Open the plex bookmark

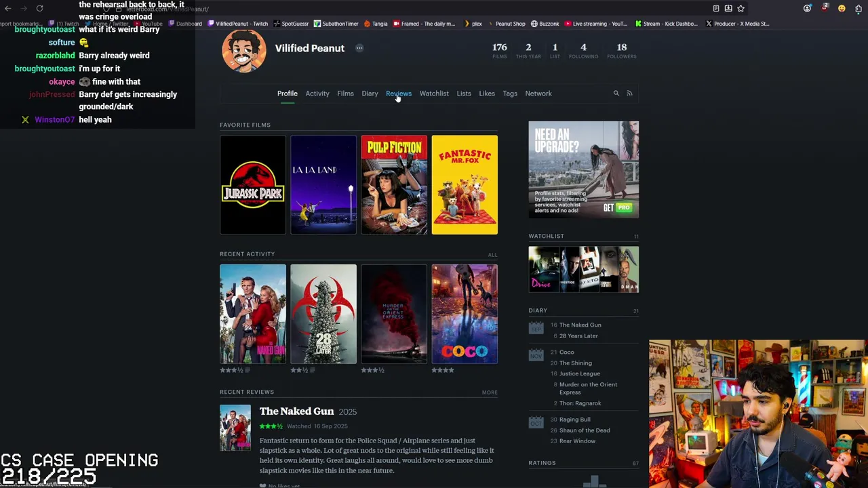[x=473, y=24]
